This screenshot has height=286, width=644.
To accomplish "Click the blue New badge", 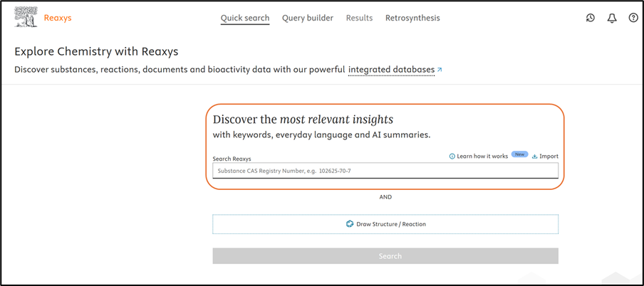I will (x=519, y=154).
